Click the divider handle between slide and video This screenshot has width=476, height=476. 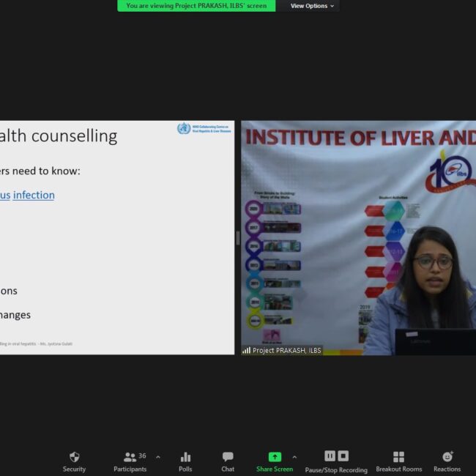pos(237,238)
